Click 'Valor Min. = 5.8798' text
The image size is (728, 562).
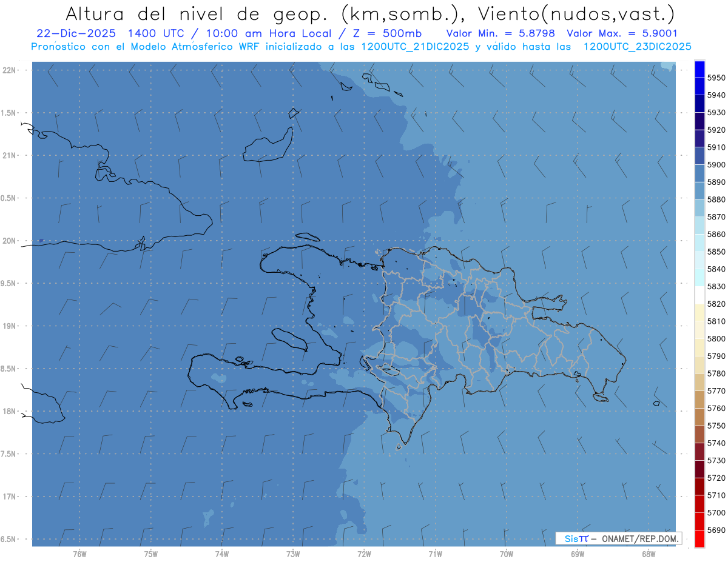(x=500, y=33)
